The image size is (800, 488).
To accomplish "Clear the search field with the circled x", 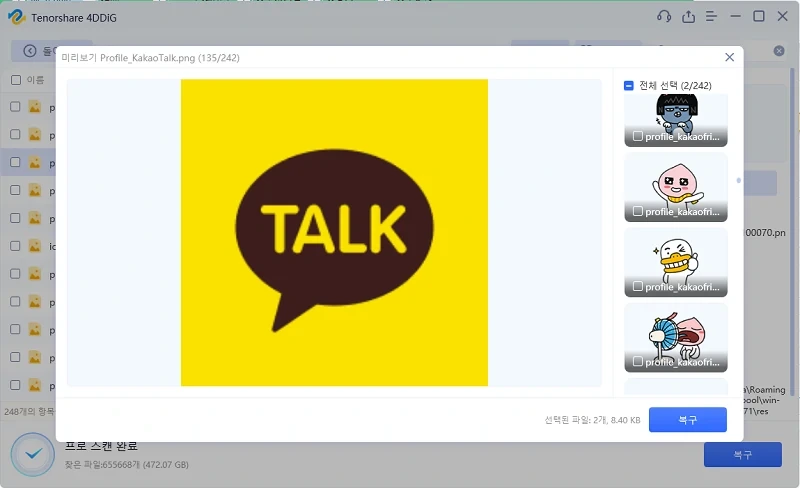I will tap(779, 51).
